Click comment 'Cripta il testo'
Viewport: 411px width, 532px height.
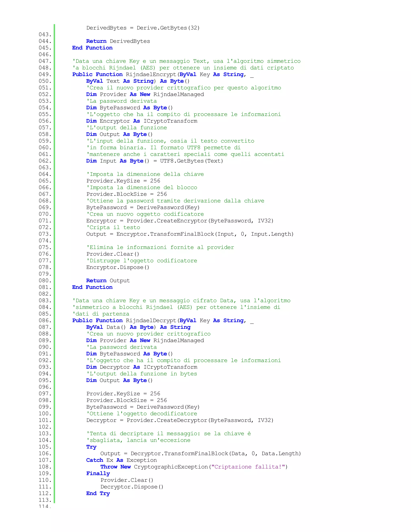coord(113,227)
